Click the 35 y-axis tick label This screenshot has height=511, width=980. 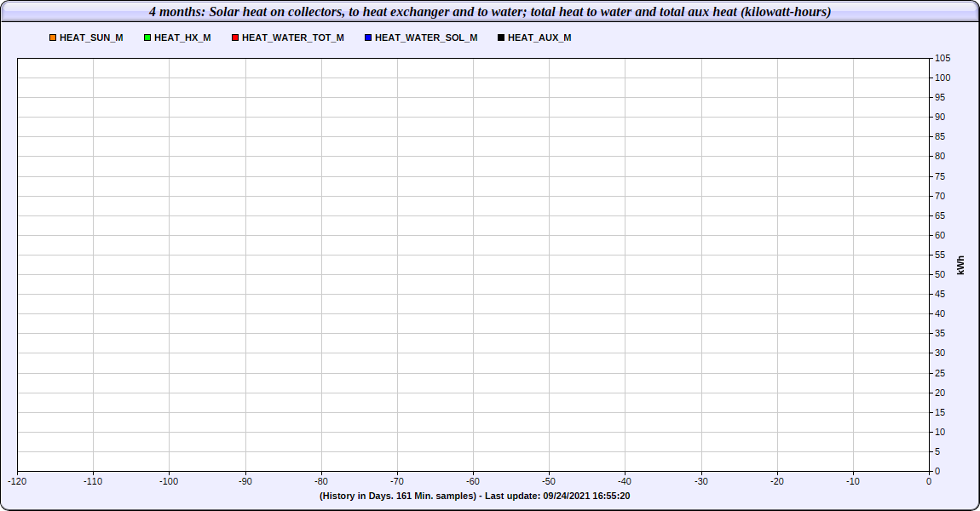click(x=940, y=334)
